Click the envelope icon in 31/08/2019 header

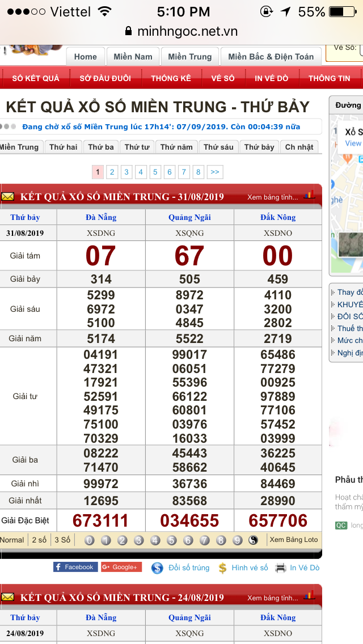[7, 197]
